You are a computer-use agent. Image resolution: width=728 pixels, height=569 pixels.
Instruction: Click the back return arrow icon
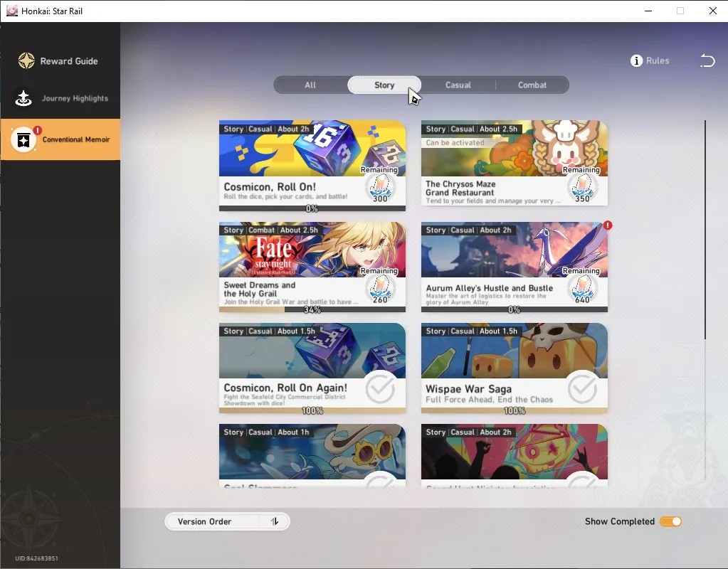707,60
